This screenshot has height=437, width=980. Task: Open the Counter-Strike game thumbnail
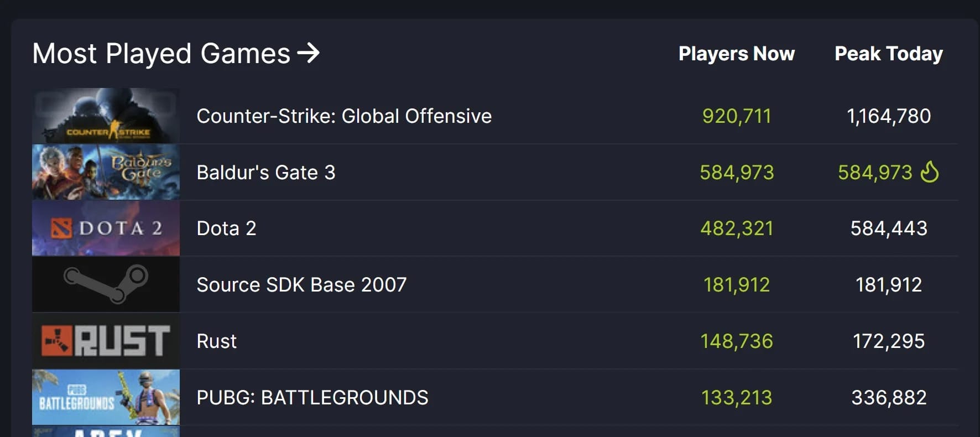coord(106,116)
